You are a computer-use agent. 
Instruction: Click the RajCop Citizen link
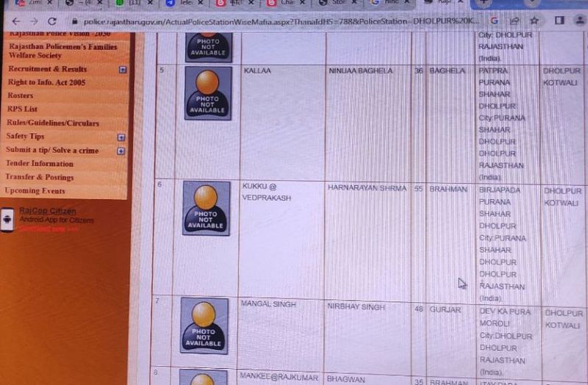tap(47, 211)
